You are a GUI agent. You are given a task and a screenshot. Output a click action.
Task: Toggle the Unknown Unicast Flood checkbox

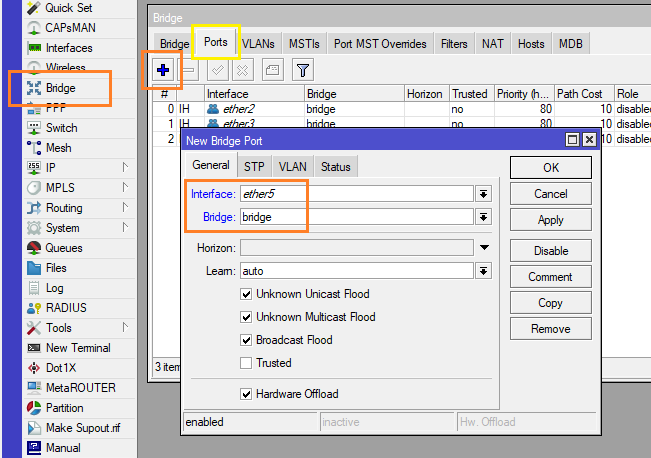pos(246,294)
